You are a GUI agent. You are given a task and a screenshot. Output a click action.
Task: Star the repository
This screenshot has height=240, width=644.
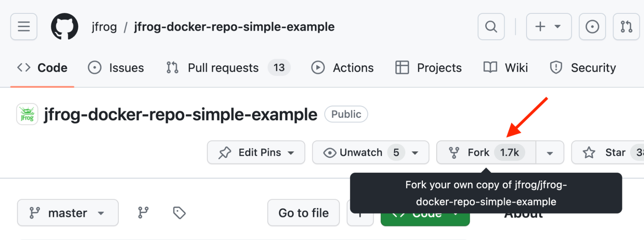[612, 152]
